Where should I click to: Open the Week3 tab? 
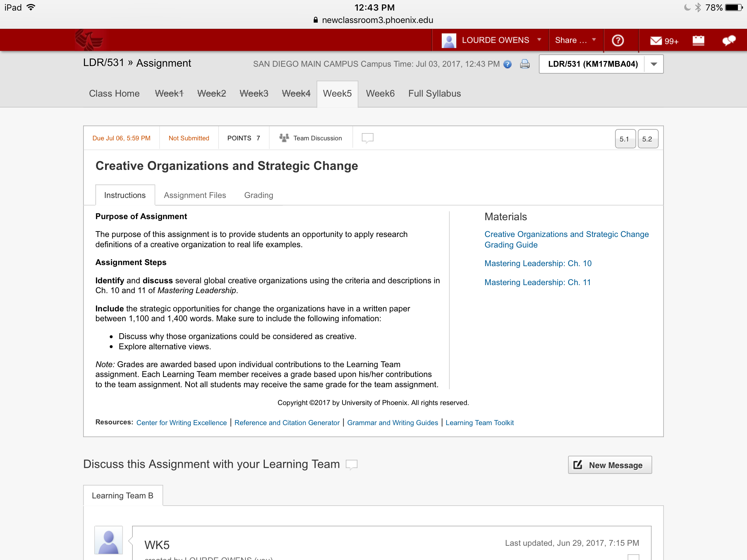[254, 94]
